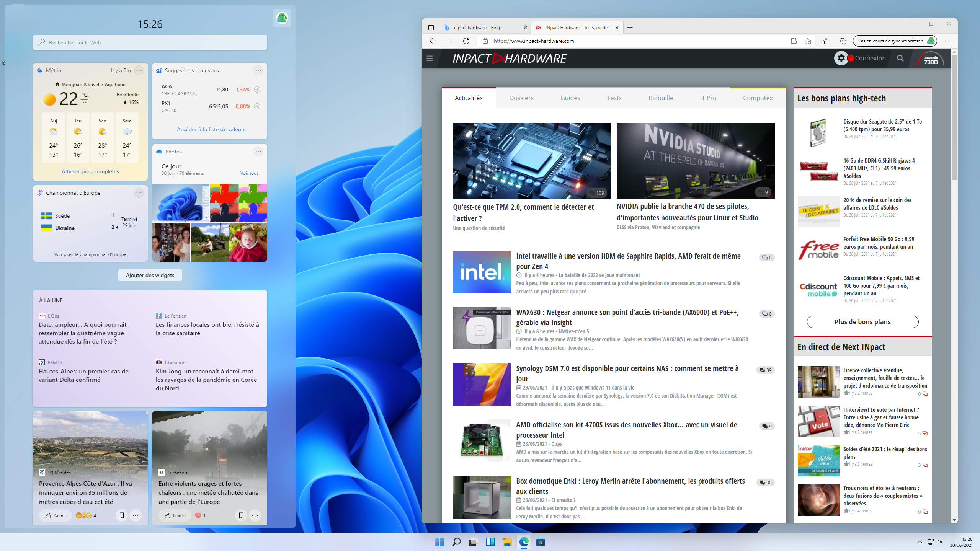Add page to favorites star icon
Viewport: 980px width, 551px height.
click(x=808, y=41)
